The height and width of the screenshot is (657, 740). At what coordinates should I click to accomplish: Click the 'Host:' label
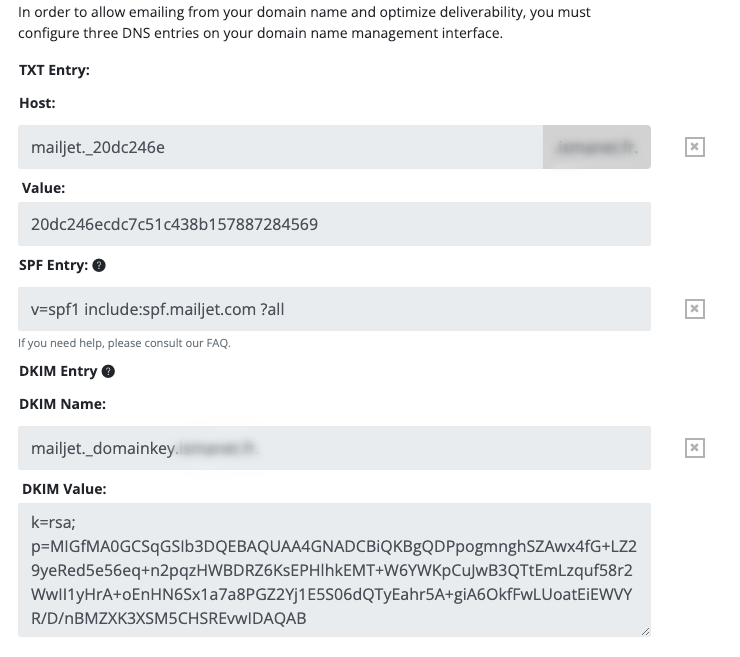coord(37,103)
